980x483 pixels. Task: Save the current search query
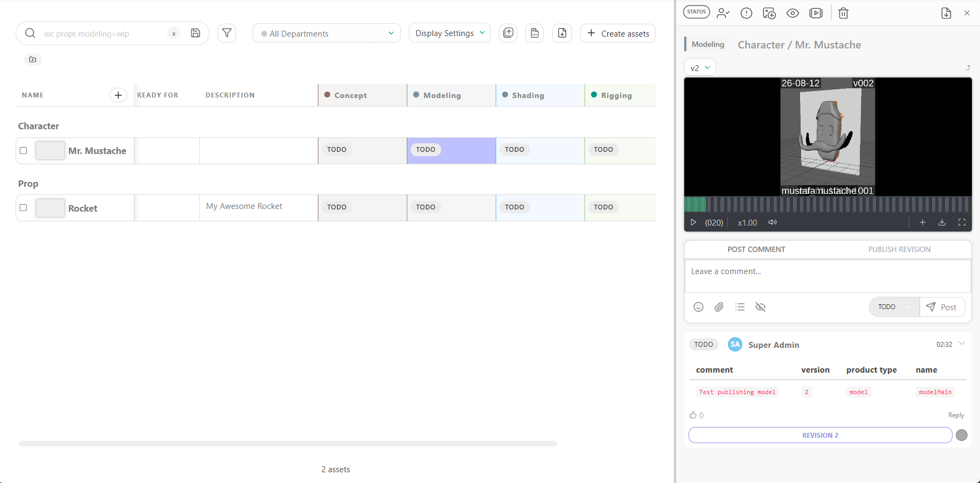pos(196,33)
